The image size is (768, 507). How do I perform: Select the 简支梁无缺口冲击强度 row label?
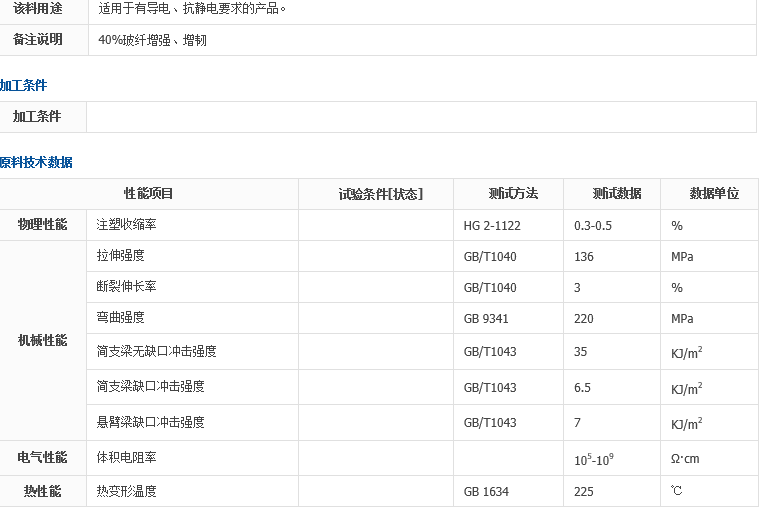click(156, 352)
